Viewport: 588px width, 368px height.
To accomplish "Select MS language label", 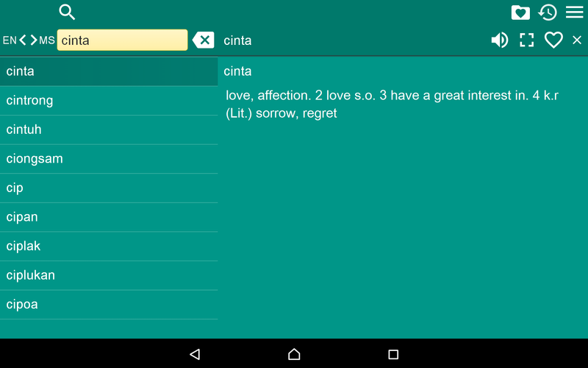I will pos(47,40).
